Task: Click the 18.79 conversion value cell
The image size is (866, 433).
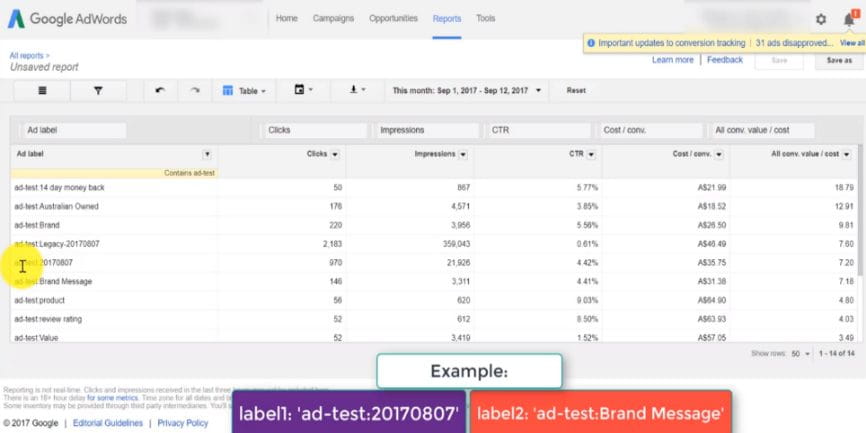Action: 844,188
